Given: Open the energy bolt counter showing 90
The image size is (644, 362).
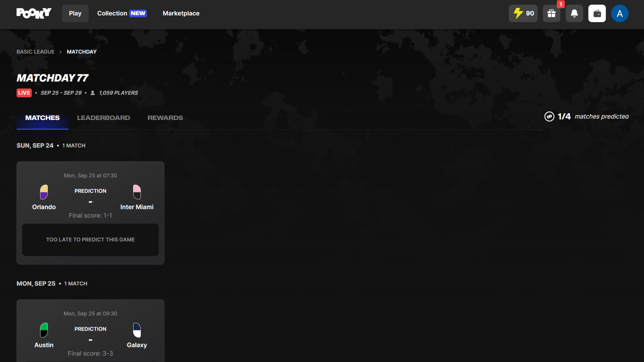Looking at the screenshot, I should click(x=523, y=13).
